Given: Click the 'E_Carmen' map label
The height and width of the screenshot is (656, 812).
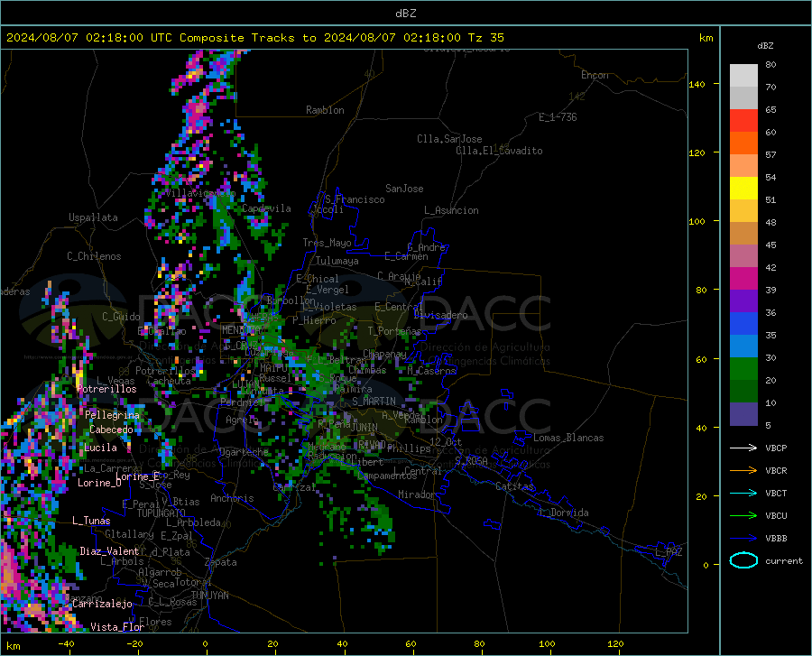Looking at the screenshot, I should coord(406,256).
